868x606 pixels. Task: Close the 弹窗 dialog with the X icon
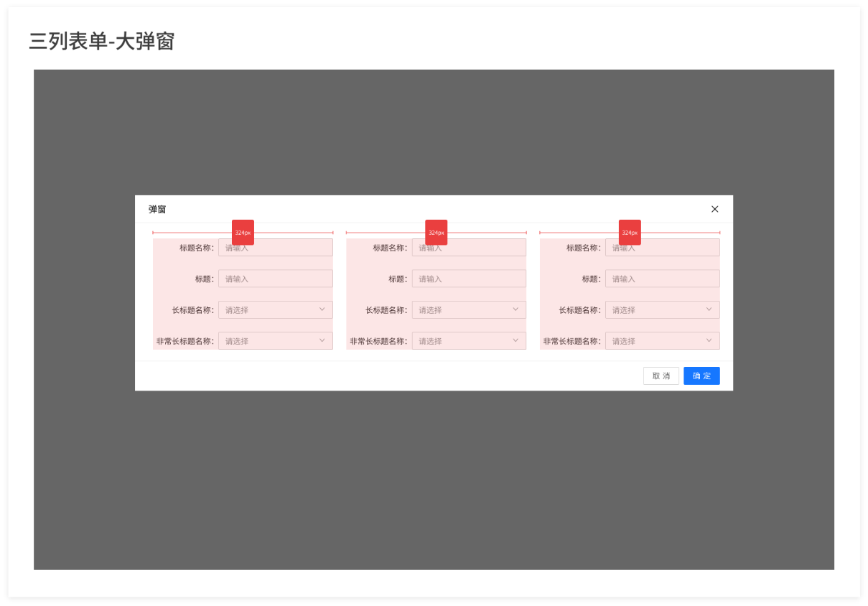click(x=714, y=209)
